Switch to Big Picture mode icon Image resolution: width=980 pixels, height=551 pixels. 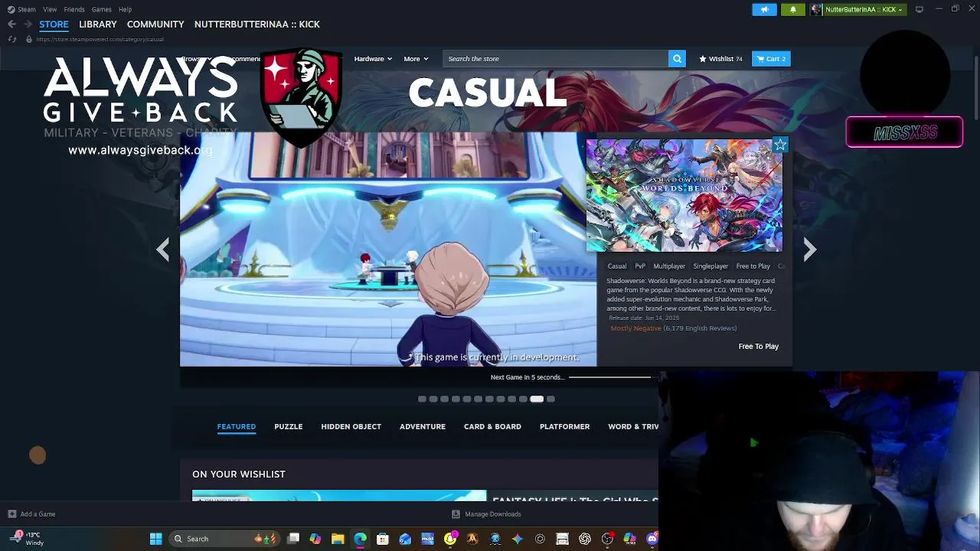919,9
